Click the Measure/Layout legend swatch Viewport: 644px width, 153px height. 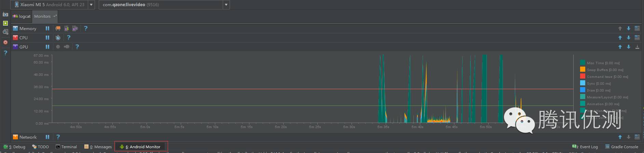583,97
